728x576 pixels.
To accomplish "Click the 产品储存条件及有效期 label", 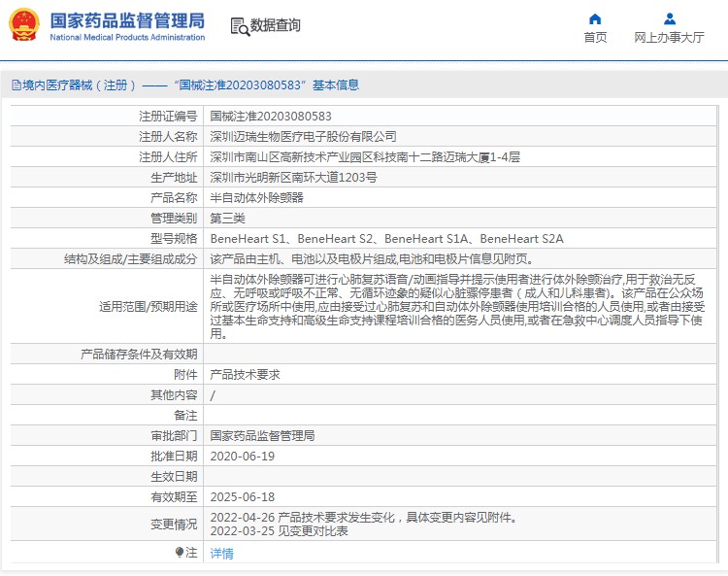I will point(139,354).
